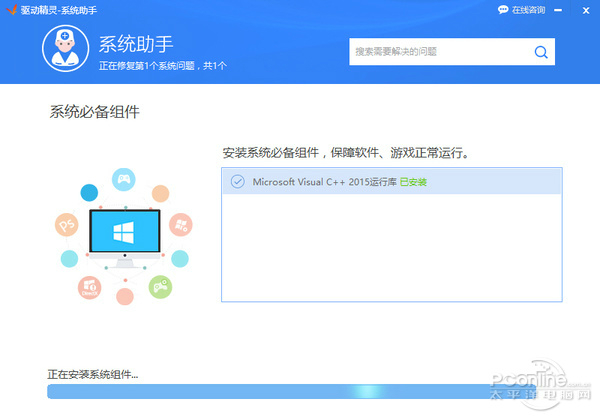
Task: Click the doctor avatar system assistant icon
Action: [65, 49]
